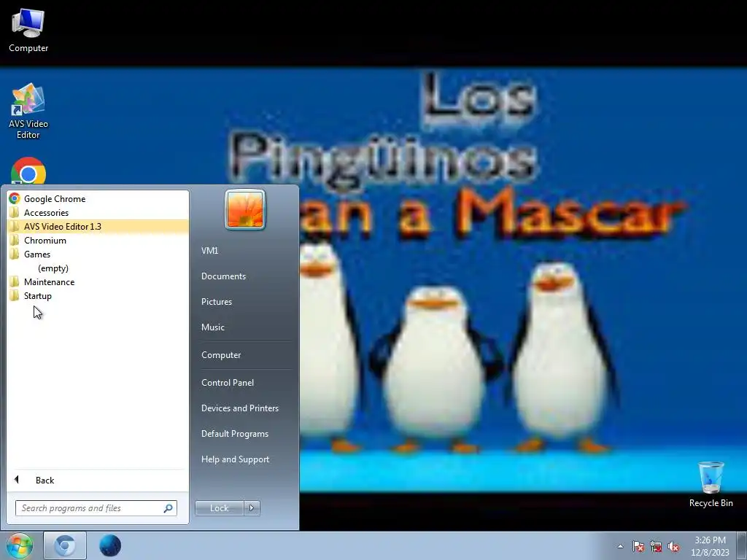Expand the Chromium program folder
Image resolution: width=747 pixels, height=560 pixels.
pos(98,241)
